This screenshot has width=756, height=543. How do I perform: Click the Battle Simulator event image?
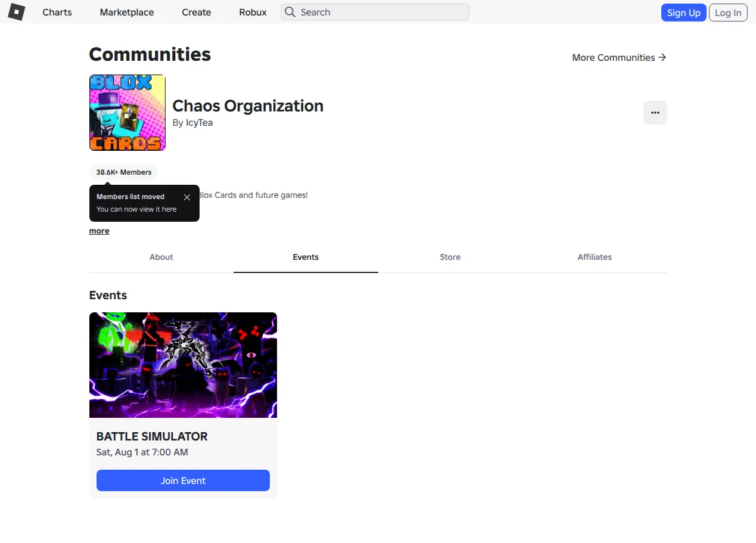183,365
